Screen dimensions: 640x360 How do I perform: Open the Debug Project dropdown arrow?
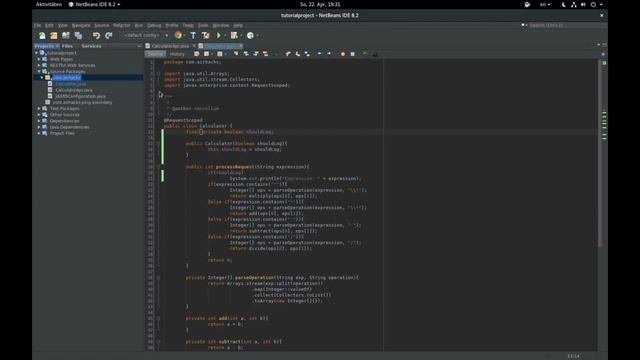tap(241, 36)
